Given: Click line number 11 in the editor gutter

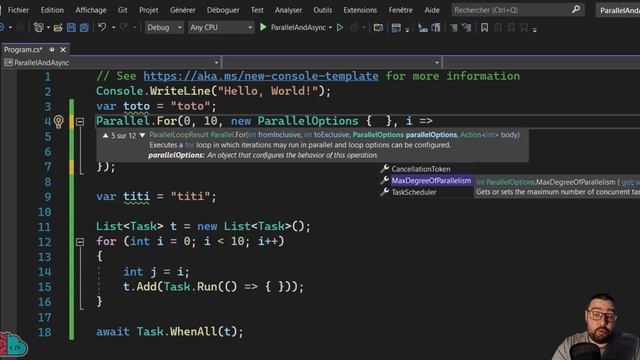Looking at the screenshot, I should (44, 227).
